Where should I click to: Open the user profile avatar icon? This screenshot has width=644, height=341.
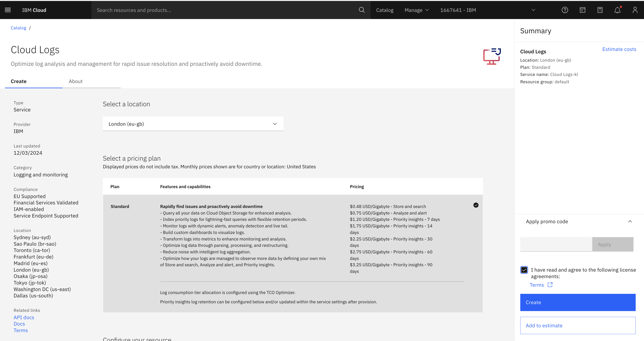(x=635, y=10)
